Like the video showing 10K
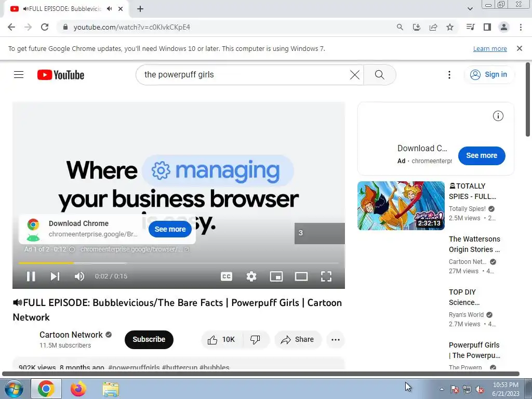This screenshot has height=399, width=532. coord(221,340)
